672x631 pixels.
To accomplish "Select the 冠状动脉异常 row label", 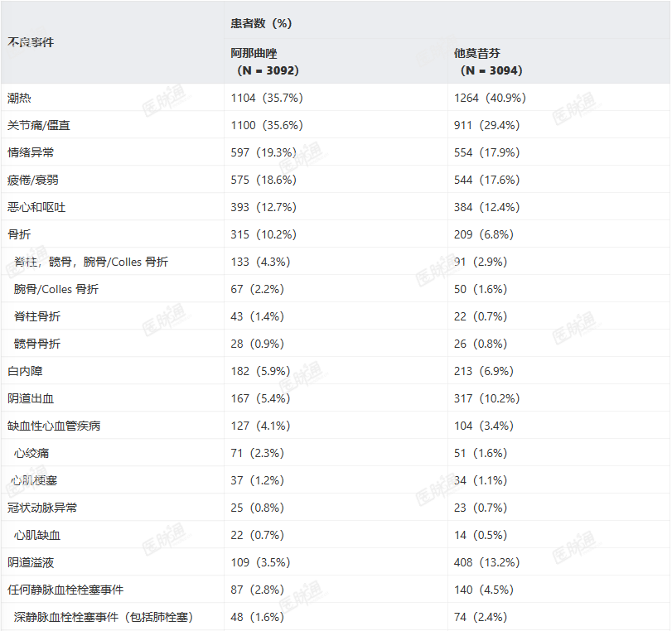I will [x=42, y=508].
